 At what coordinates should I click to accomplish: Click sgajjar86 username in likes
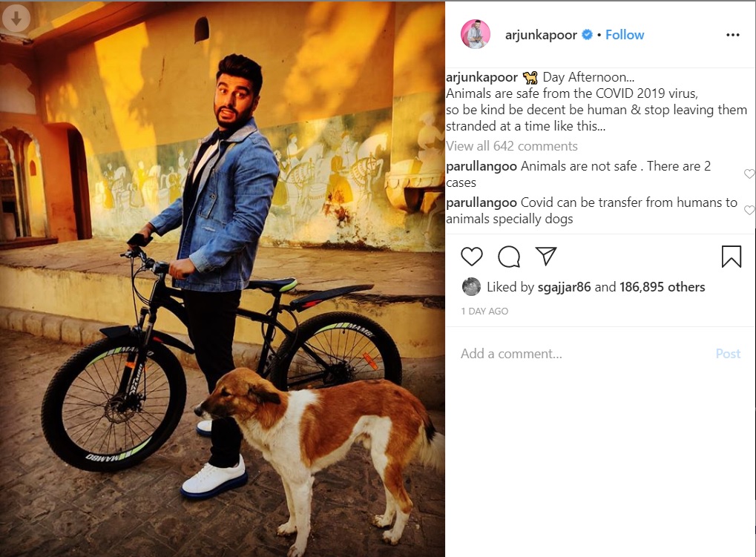coord(564,287)
